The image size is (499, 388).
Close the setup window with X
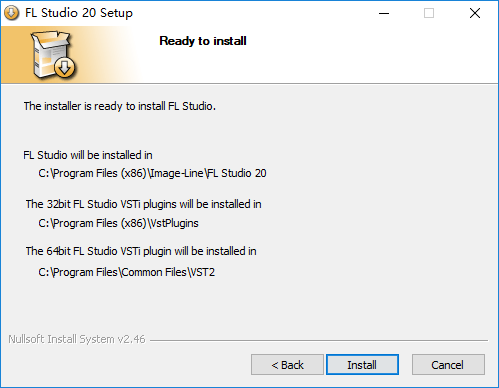(475, 13)
